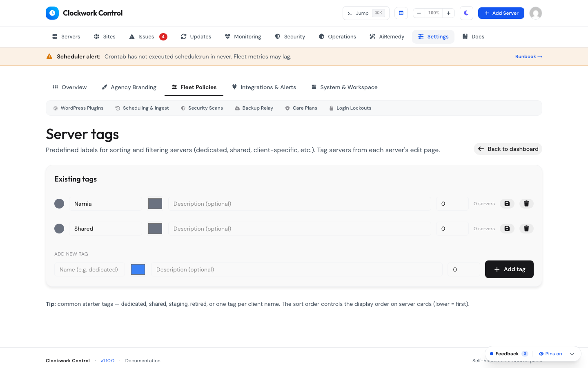This screenshot has height=368, width=588.
Task: Zoom in with the plus button
Action: [448, 13]
